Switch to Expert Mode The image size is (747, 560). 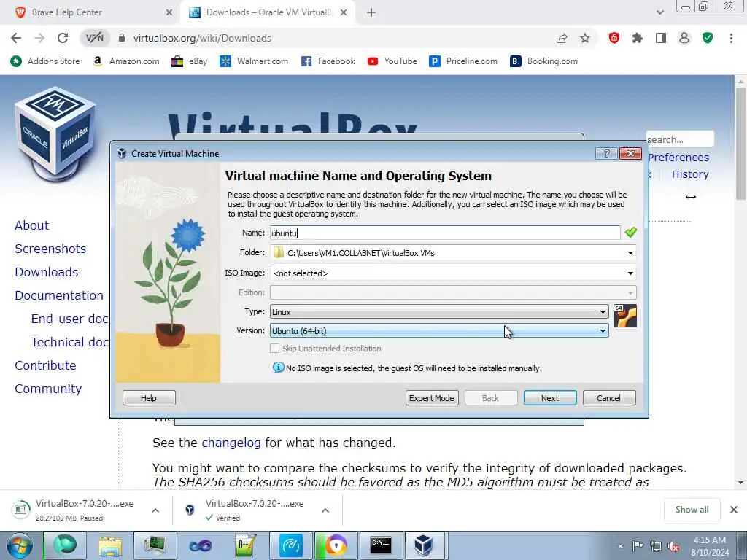(432, 398)
